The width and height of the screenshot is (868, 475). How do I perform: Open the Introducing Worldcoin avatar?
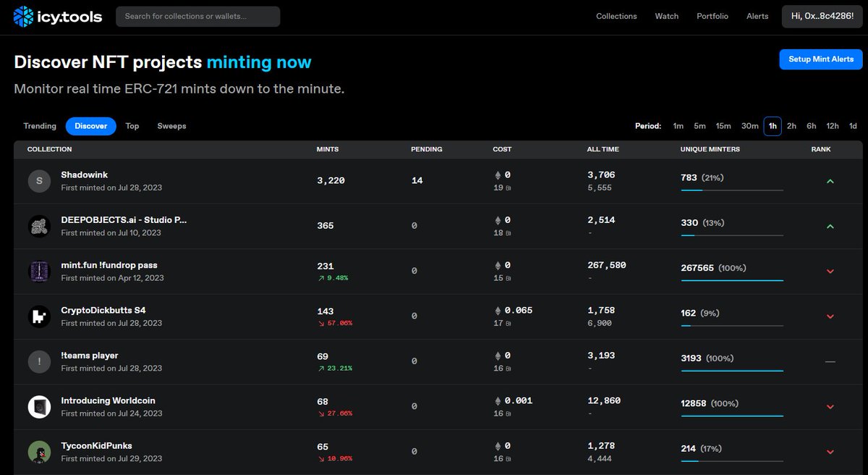[39, 407]
